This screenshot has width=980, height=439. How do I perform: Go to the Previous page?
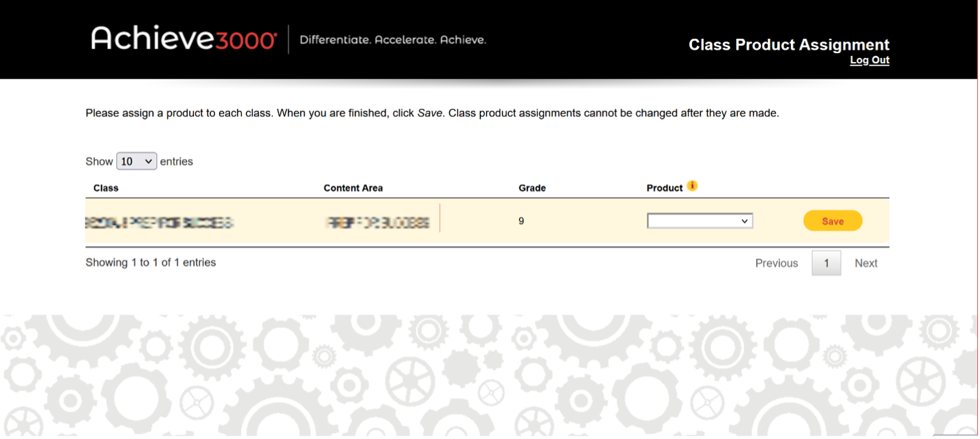777,263
